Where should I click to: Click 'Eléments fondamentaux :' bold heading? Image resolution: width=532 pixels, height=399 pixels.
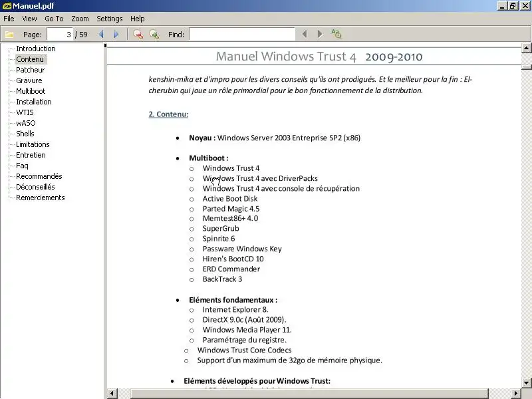[x=233, y=300]
